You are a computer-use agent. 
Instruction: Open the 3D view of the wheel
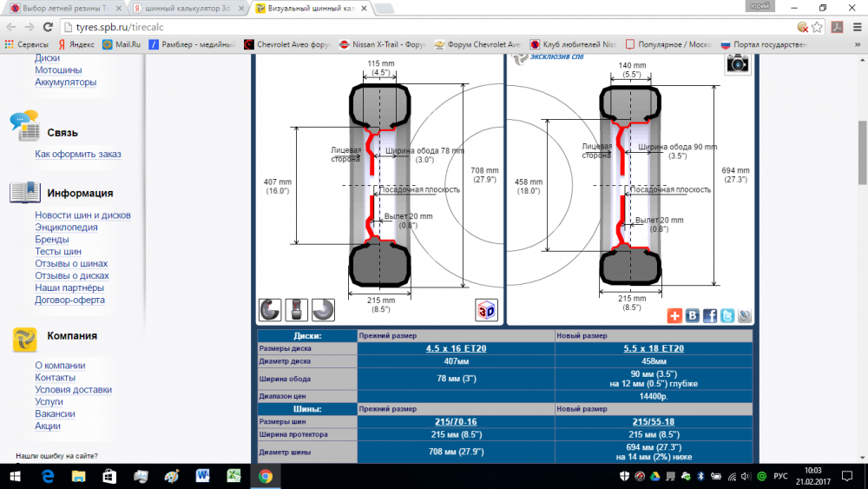tap(486, 310)
